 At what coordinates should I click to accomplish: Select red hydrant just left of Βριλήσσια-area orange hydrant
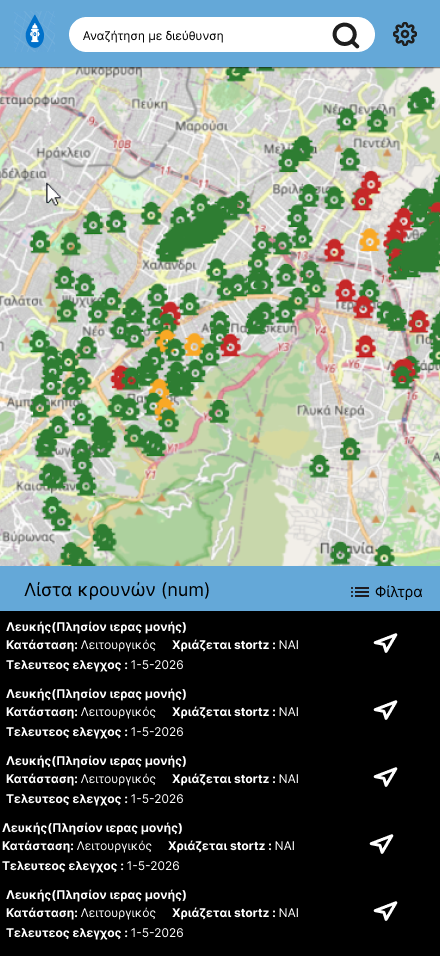(333, 250)
